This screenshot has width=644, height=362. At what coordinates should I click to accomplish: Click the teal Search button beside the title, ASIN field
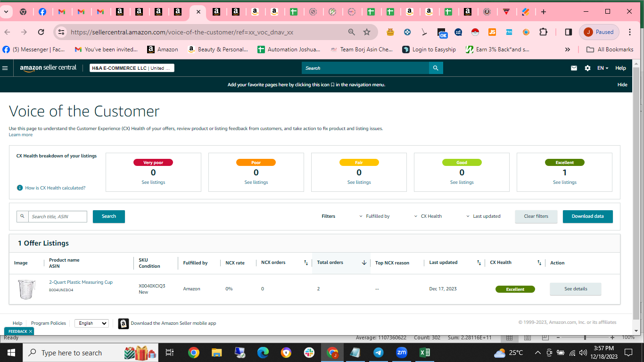click(x=109, y=216)
